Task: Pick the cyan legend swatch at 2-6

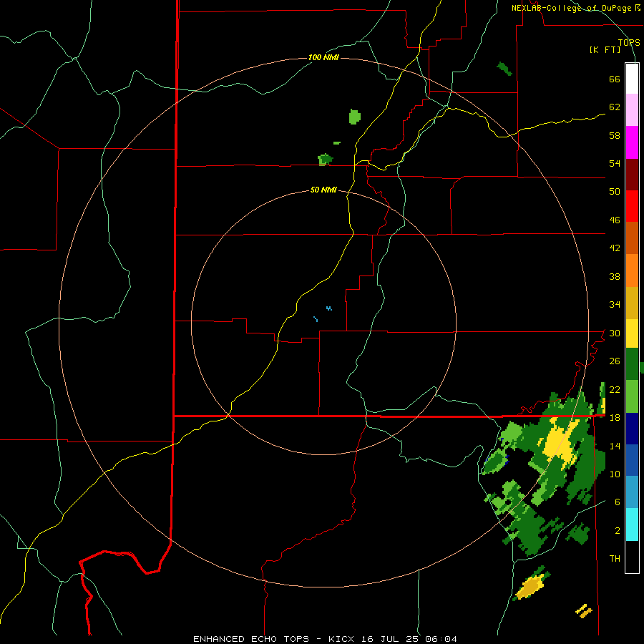Action: (632, 525)
